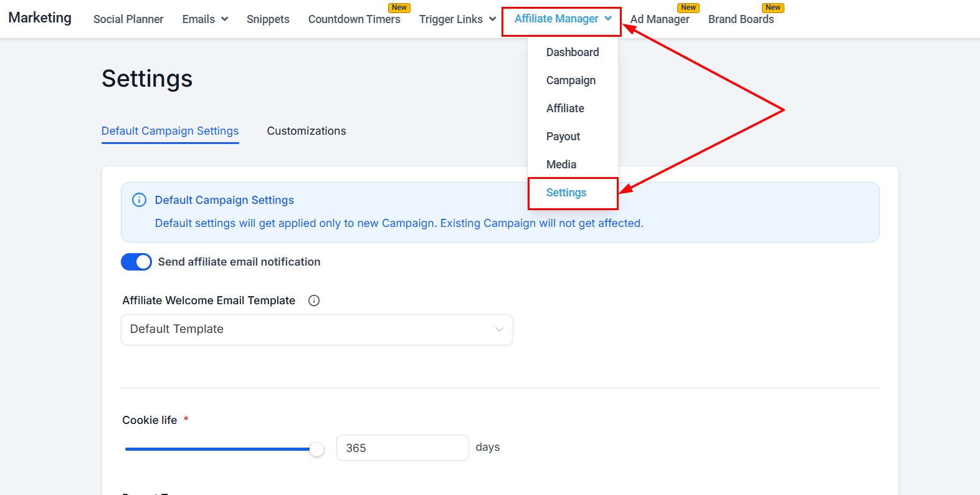Open the Media menu item
Viewport: 980px width, 495px height.
[x=561, y=165]
